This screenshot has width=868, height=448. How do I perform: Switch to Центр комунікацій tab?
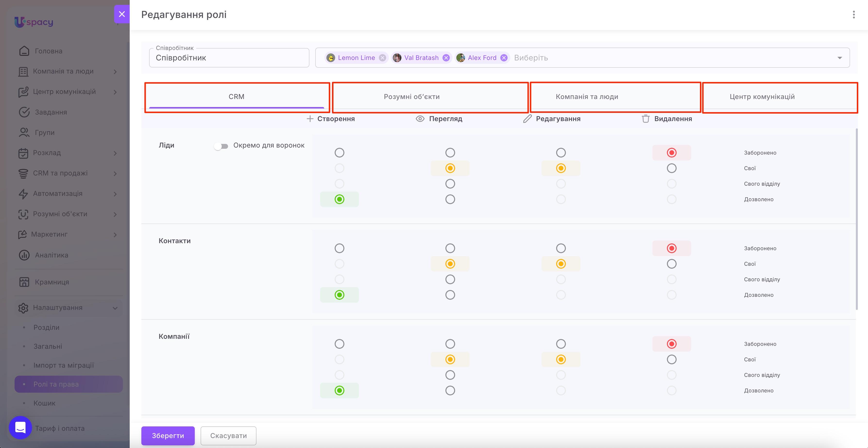tap(762, 97)
